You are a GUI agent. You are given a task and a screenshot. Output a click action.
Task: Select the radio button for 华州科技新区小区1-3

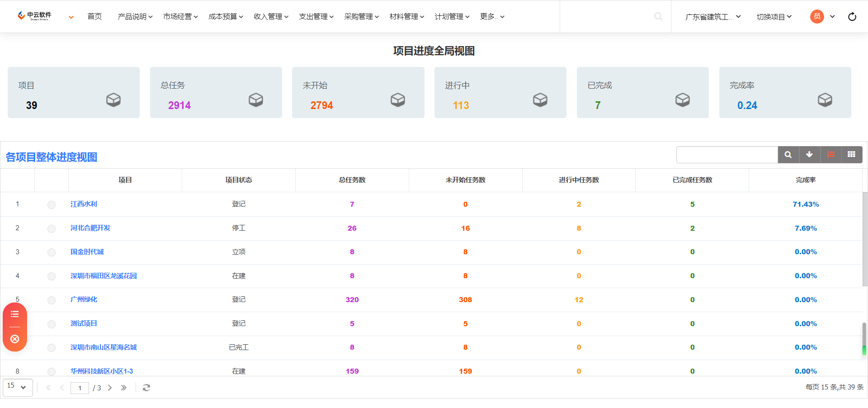(x=52, y=372)
